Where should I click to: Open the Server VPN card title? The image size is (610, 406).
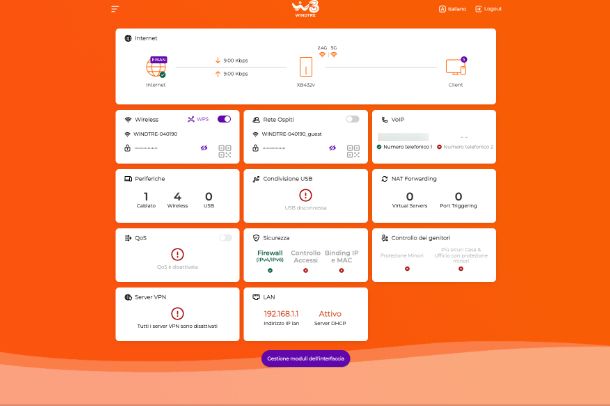click(x=150, y=297)
